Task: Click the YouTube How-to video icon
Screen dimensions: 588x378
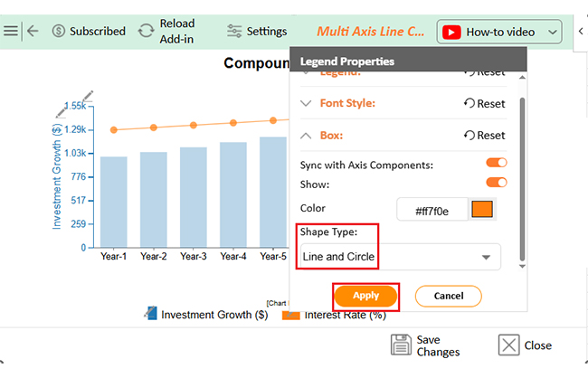Action: [451, 33]
